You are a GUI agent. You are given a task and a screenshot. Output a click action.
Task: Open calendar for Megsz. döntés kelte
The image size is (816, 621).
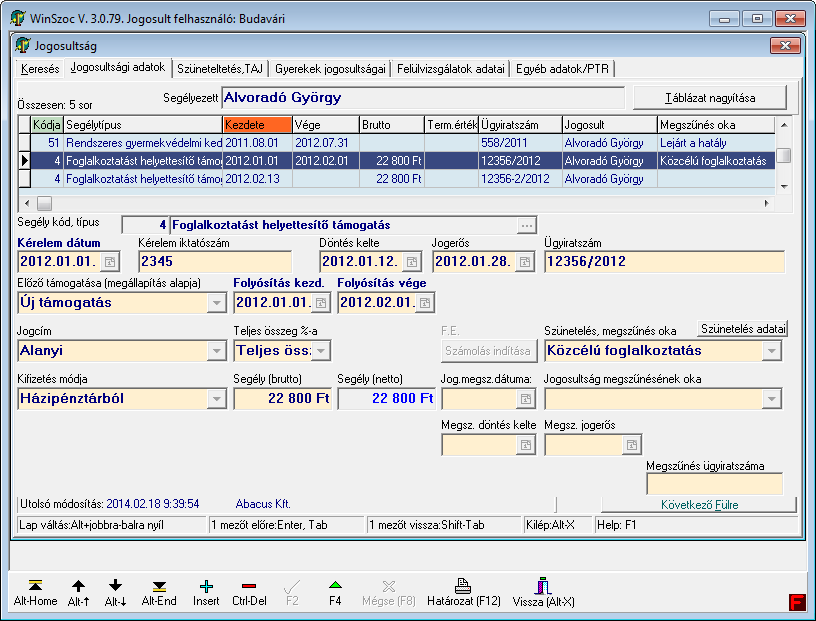526,445
